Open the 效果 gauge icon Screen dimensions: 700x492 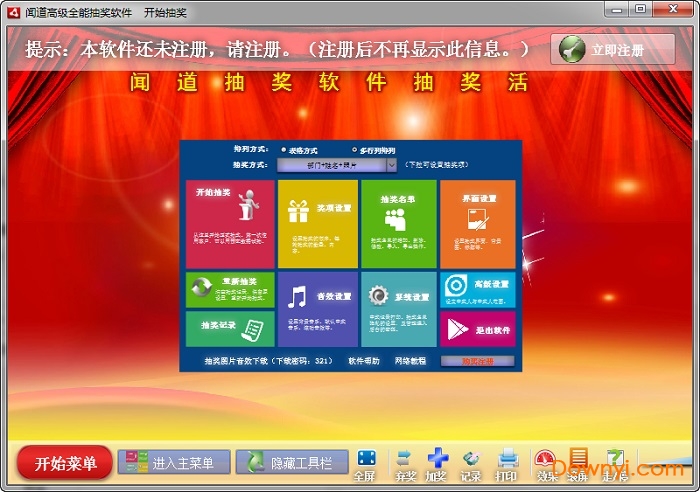tap(546, 465)
